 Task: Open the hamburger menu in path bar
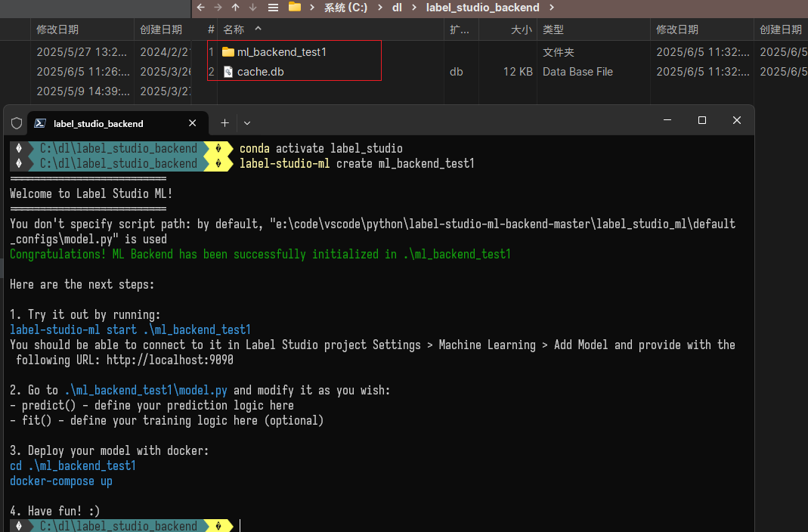click(273, 8)
